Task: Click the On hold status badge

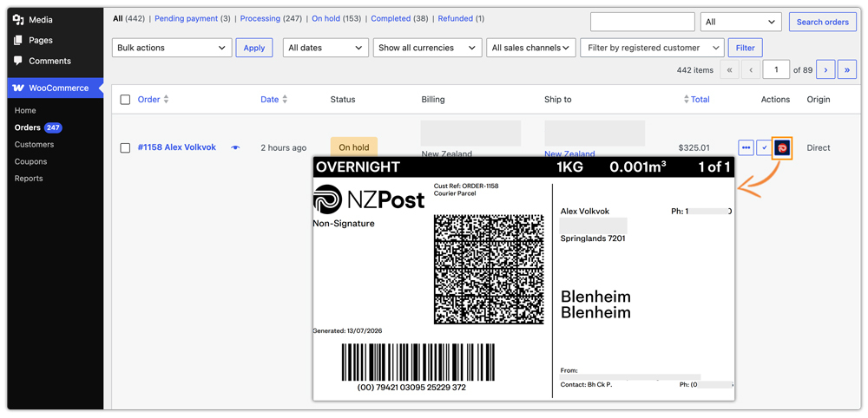Action: pyautogui.click(x=354, y=147)
